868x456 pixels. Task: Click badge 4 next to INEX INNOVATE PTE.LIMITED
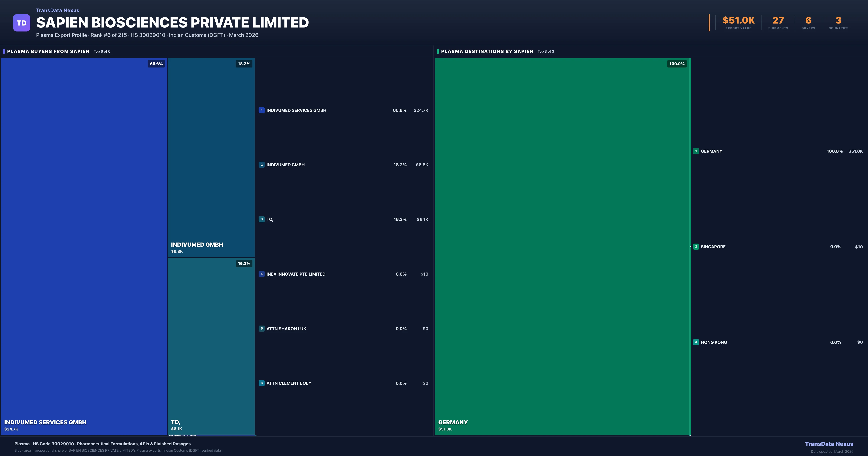click(262, 274)
